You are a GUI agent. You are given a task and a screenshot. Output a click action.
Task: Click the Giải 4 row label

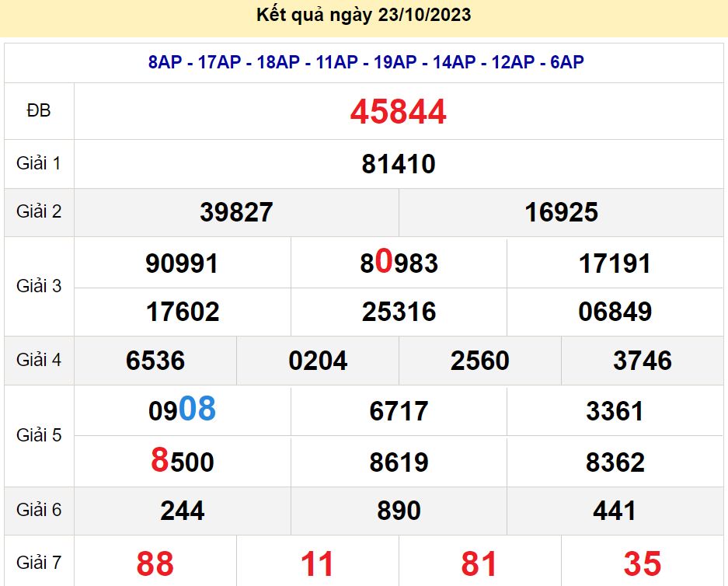click(x=39, y=360)
